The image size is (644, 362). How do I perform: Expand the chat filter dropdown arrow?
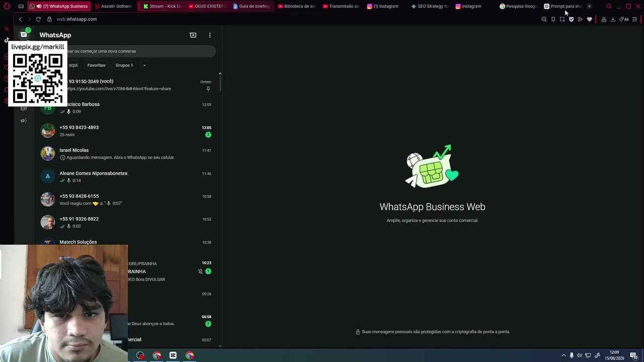click(x=144, y=65)
